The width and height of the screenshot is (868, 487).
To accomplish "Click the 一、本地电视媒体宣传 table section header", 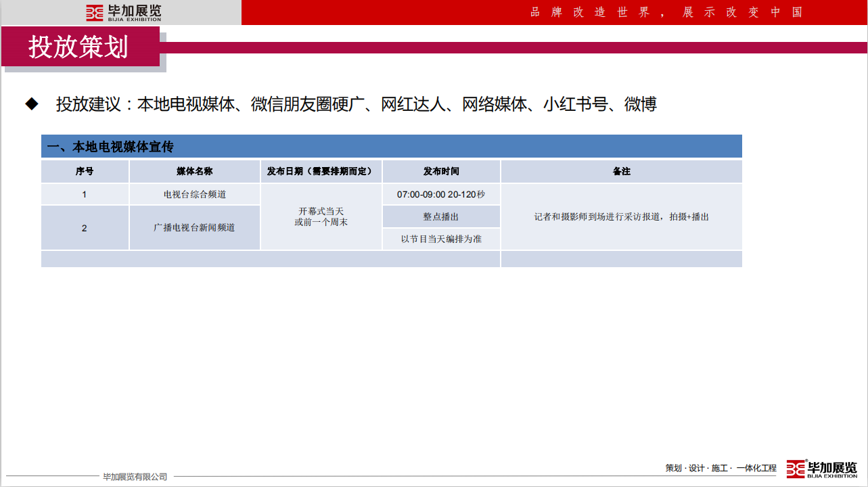I will pyautogui.click(x=110, y=147).
